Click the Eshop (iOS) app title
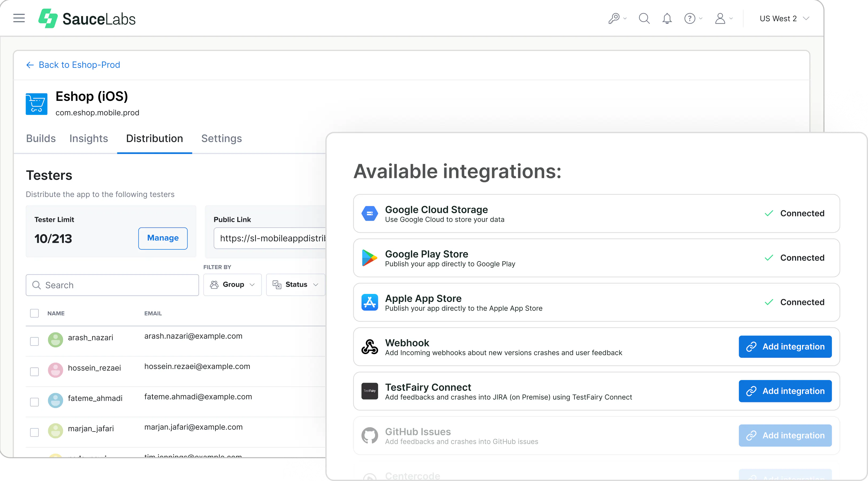 click(x=92, y=97)
